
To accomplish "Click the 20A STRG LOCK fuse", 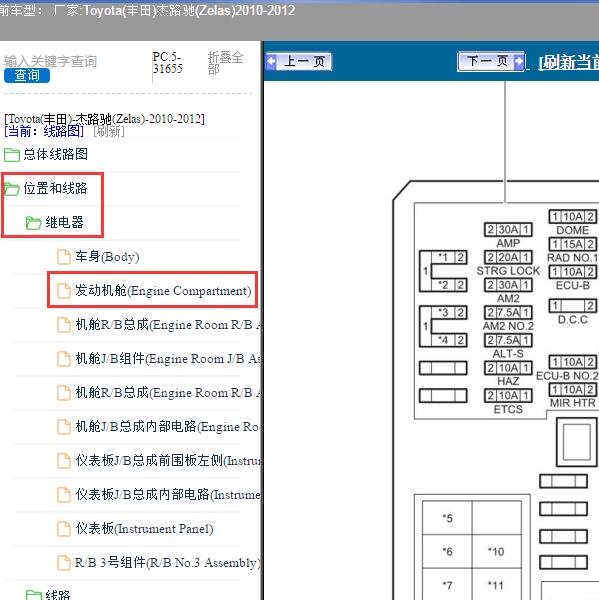I will pos(508,257).
